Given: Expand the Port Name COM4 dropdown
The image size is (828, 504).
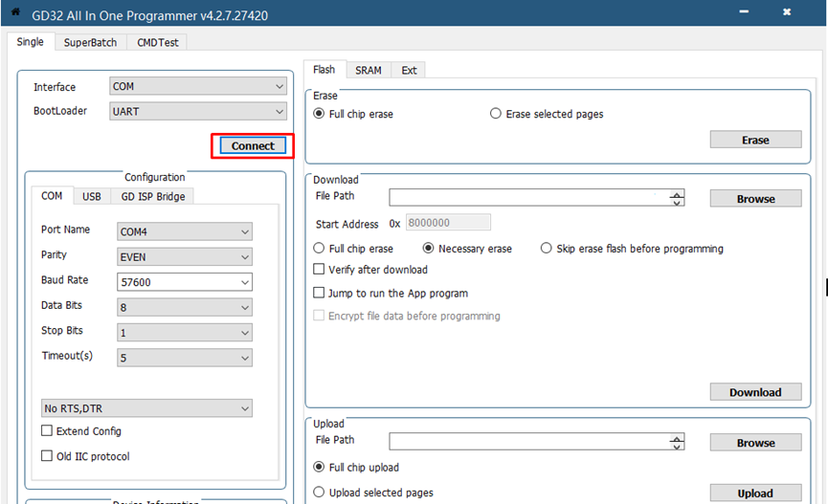Looking at the screenshot, I should click(184, 231).
